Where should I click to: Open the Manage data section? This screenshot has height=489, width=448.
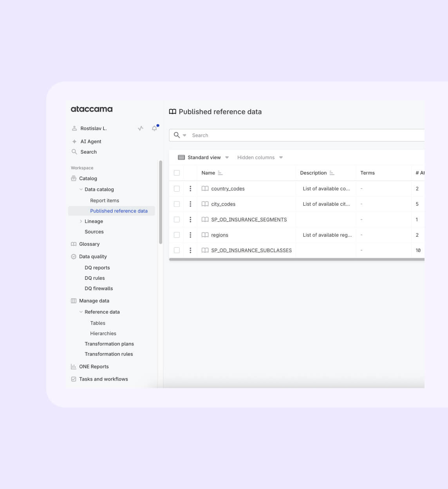click(x=94, y=301)
